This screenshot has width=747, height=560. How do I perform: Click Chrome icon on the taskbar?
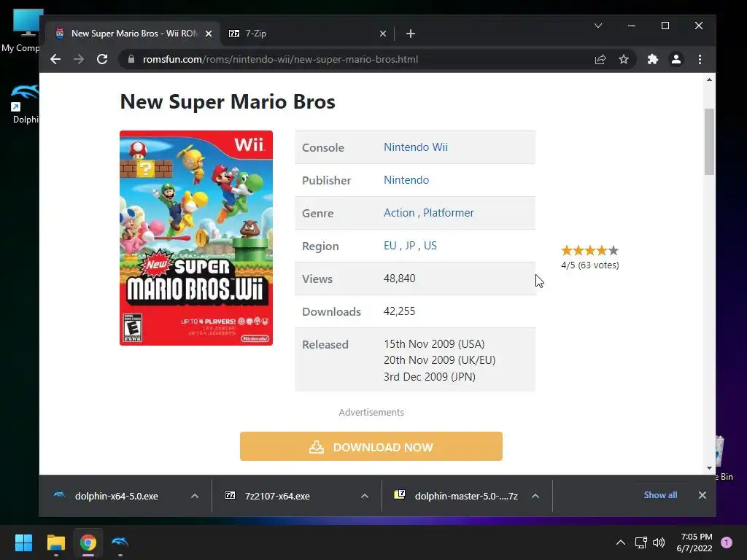click(88, 542)
